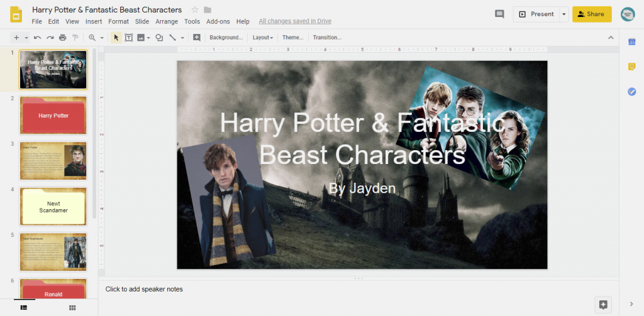Click the new slide plus button

[16, 38]
